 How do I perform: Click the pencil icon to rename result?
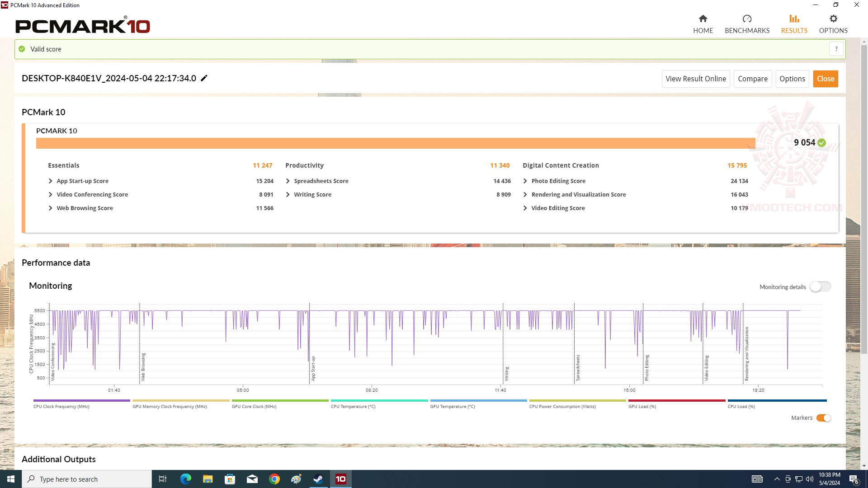pos(204,78)
